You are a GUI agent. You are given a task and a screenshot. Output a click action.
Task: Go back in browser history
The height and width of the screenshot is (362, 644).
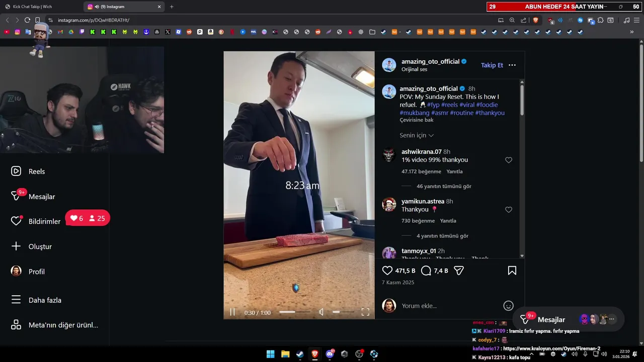coord(7,20)
